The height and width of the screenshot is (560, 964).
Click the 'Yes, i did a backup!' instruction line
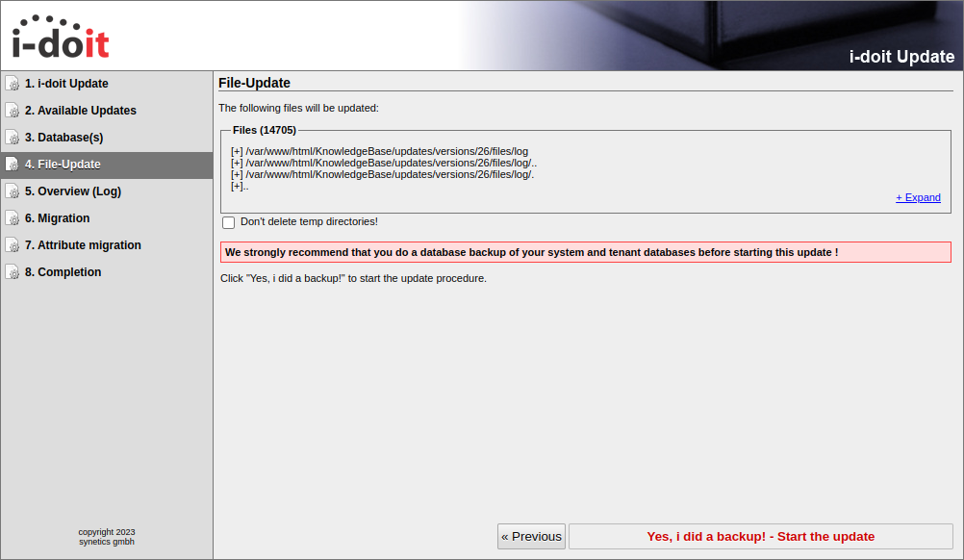pos(353,278)
